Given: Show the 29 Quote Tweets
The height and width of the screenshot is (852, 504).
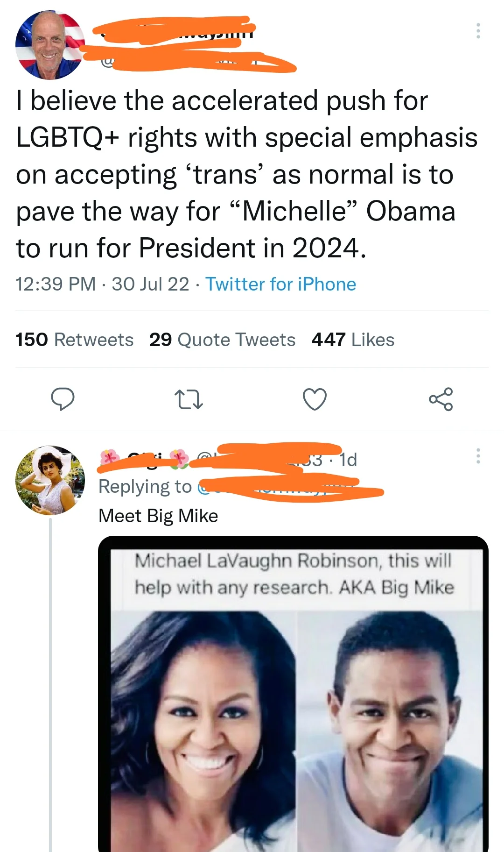Looking at the screenshot, I should click(222, 340).
